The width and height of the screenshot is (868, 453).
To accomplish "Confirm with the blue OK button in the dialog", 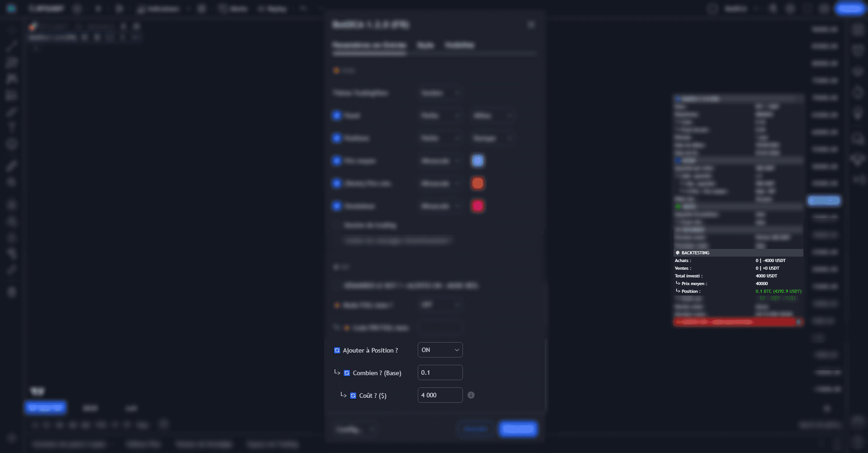I will 518,429.
